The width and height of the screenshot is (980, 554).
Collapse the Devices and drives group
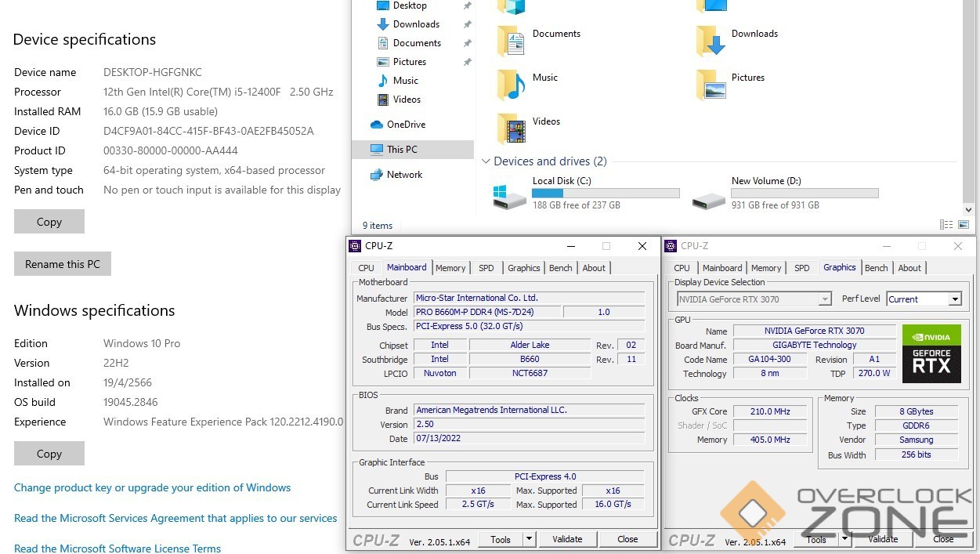click(486, 161)
